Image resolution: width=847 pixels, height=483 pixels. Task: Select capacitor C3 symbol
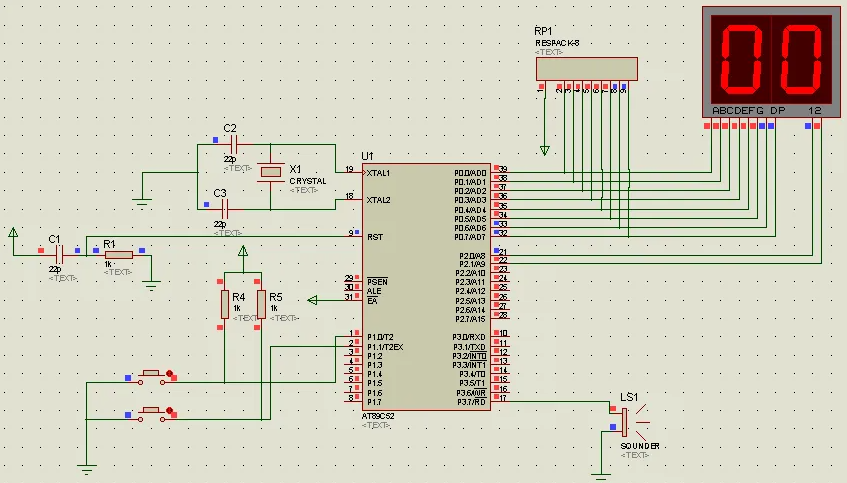click(225, 209)
